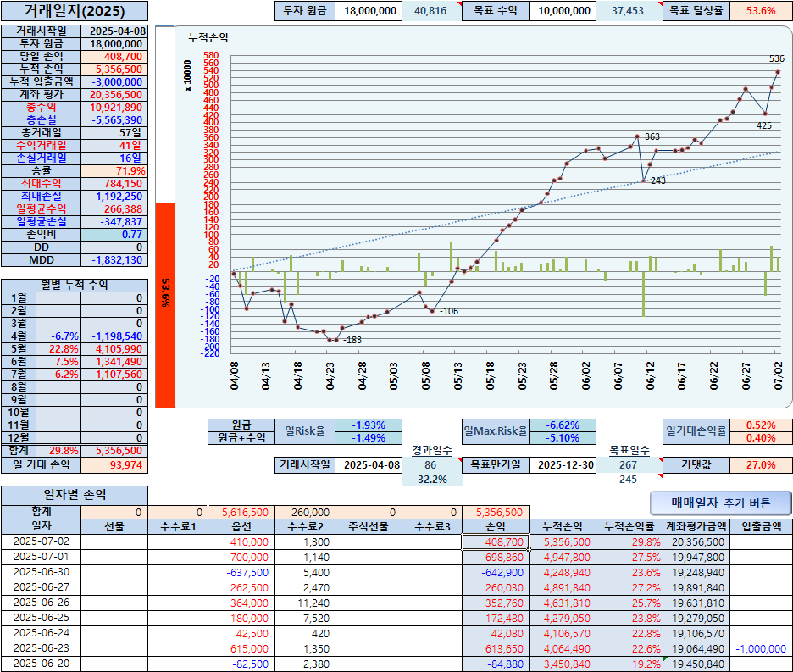The width and height of the screenshot is (793, 672).
Task: Click the 최대수익 value 784,150
Action: 114,184
